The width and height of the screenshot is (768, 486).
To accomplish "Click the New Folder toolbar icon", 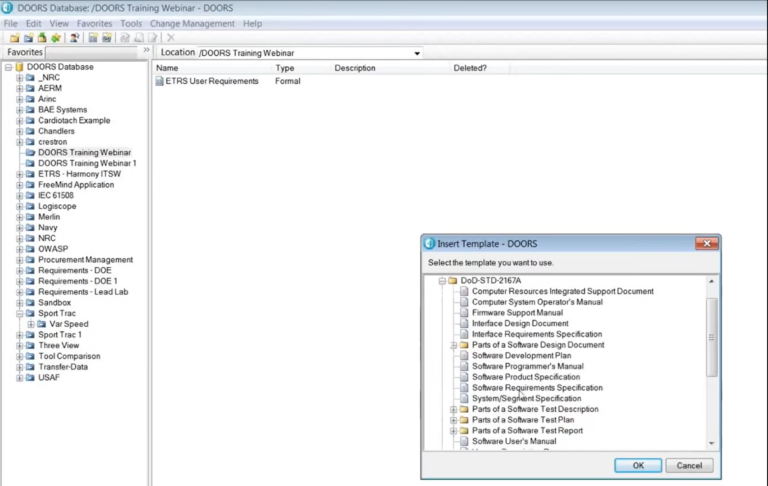I will coord(15,38).
